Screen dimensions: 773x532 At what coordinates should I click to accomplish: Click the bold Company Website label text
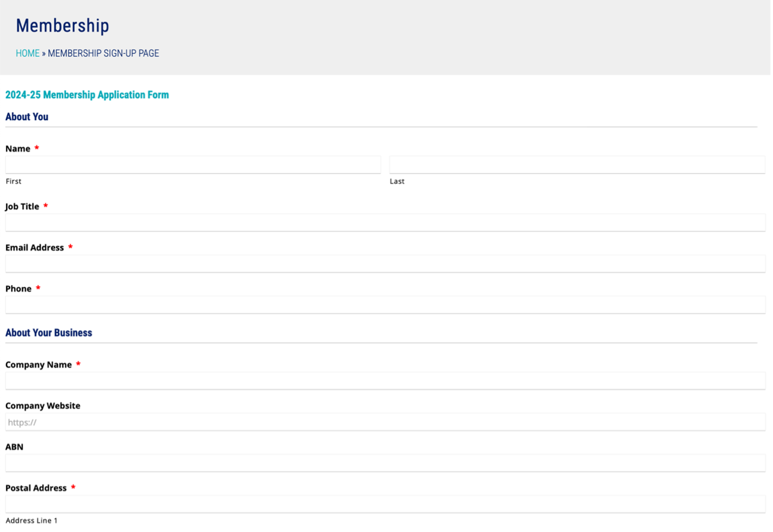[x=43, y=406]
